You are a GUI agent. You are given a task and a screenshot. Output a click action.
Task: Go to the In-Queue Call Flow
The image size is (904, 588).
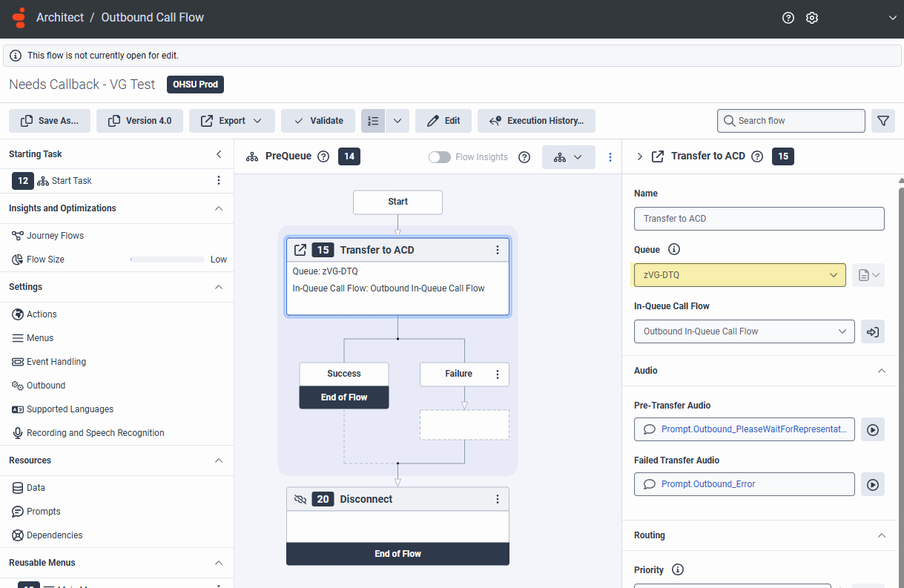click(x=873, y=331)
